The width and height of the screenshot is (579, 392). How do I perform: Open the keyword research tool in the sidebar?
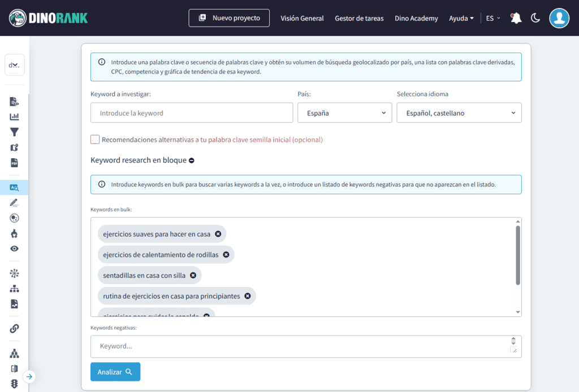pyautogui.click(x=15, y=186)
